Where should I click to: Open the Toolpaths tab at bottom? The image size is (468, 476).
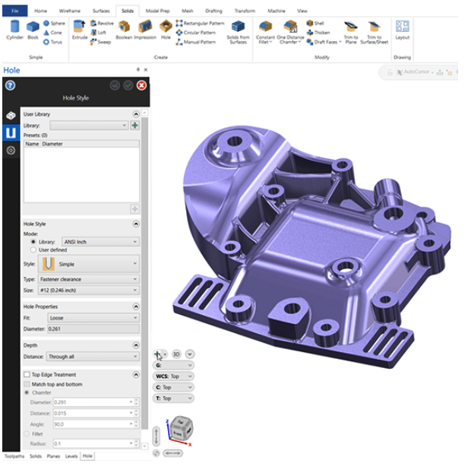[14, 456]
